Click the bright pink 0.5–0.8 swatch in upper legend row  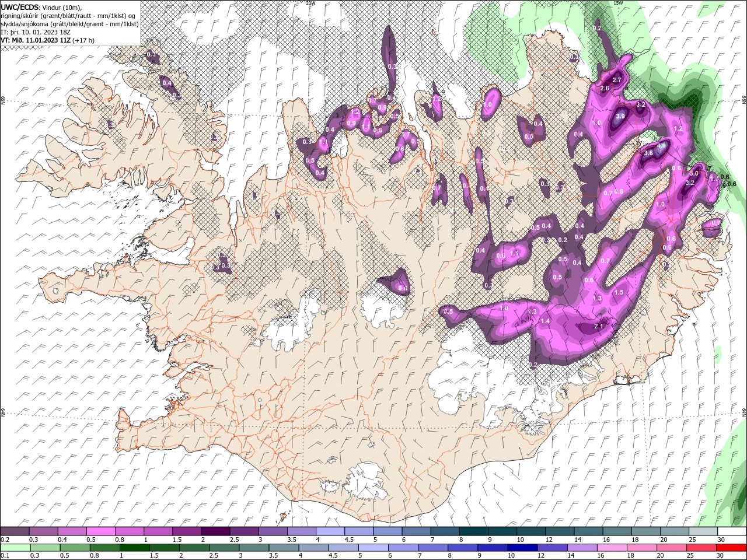pos(100,531)
